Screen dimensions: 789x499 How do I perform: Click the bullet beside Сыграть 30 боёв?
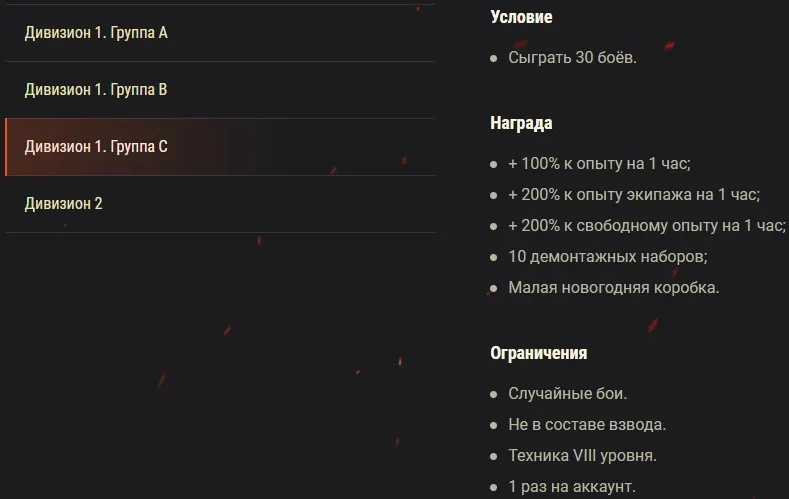coord(494,59)
